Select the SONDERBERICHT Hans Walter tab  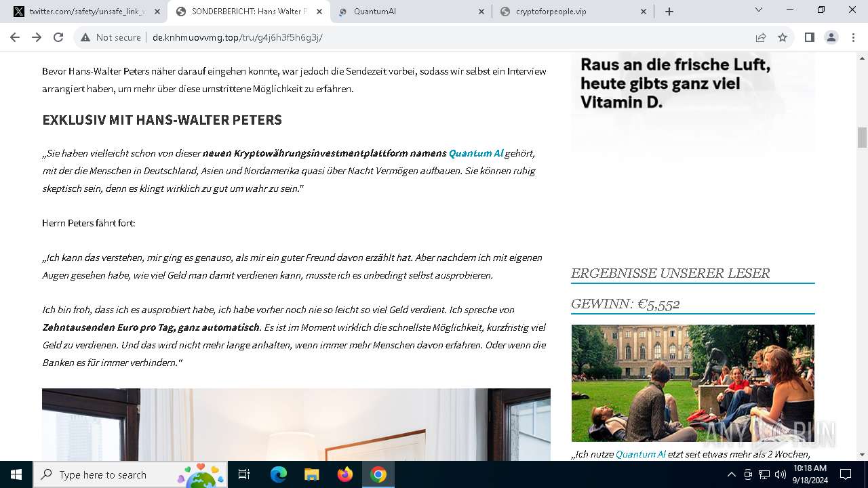click(x=249, y=12)
